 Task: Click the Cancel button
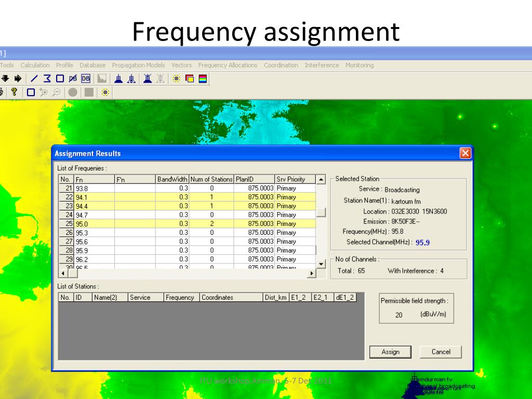click(x=441, y=352)
